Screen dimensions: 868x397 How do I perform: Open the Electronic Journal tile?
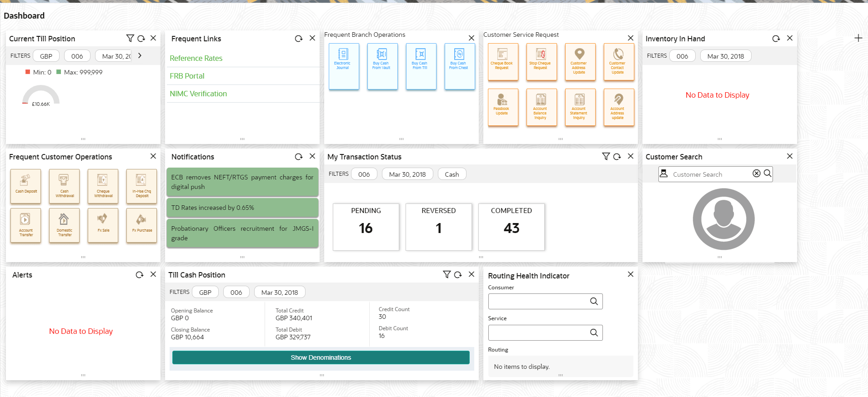pyautogui.click(x=343, y=66)
